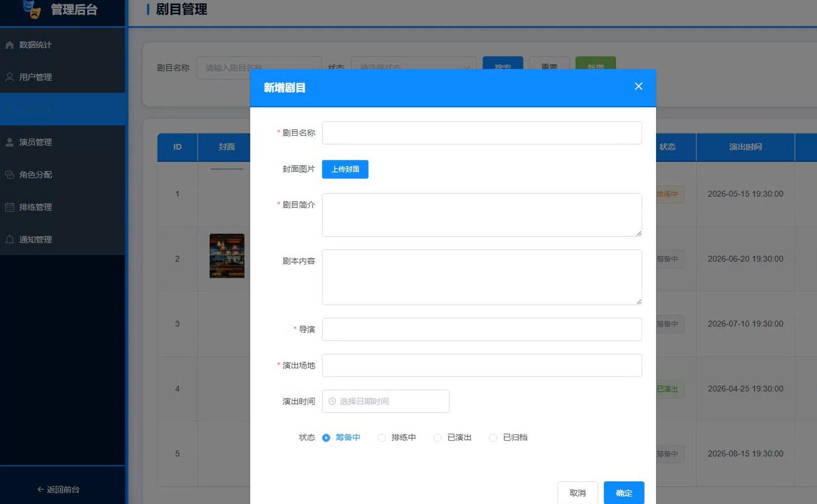The width and height of the screenshot is (817, 504).
Task: Click the user icon beside 用户管理
Action: [10, 77]
